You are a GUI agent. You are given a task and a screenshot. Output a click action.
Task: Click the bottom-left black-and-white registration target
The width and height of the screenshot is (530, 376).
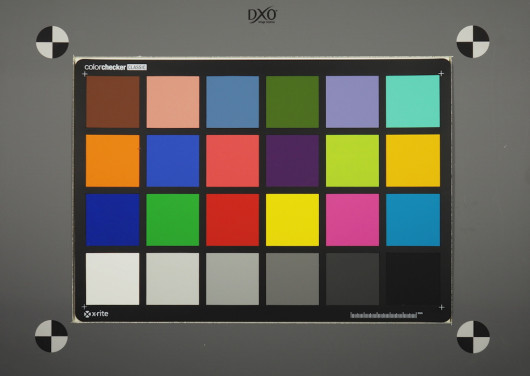point(51,336)
